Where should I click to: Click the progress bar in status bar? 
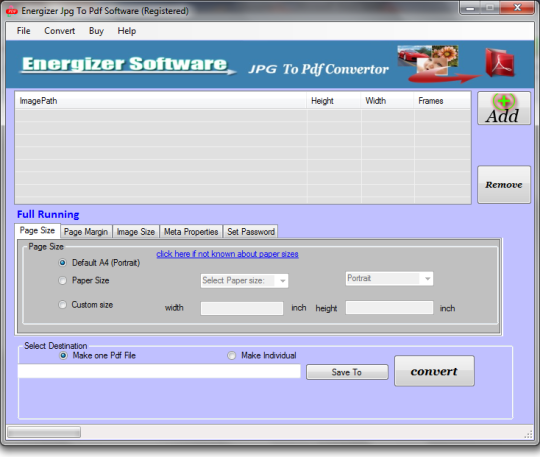coord(44,432)
